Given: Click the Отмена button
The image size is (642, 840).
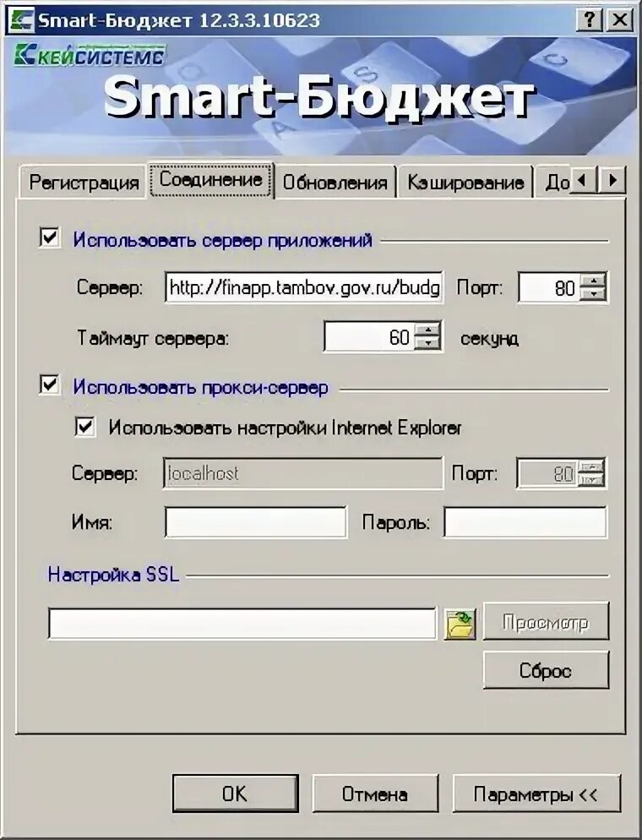Looking at the screenshot, I should click(375, 794).
